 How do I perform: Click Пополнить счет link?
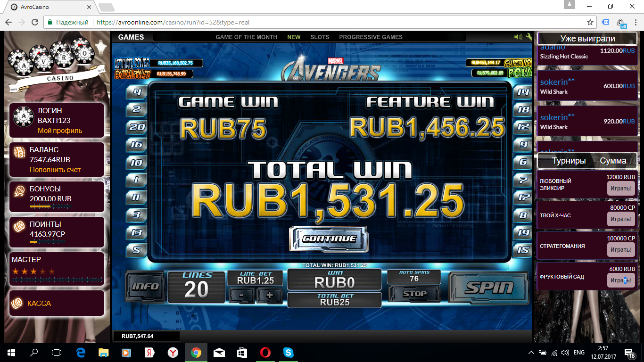(x=55, y=170)
